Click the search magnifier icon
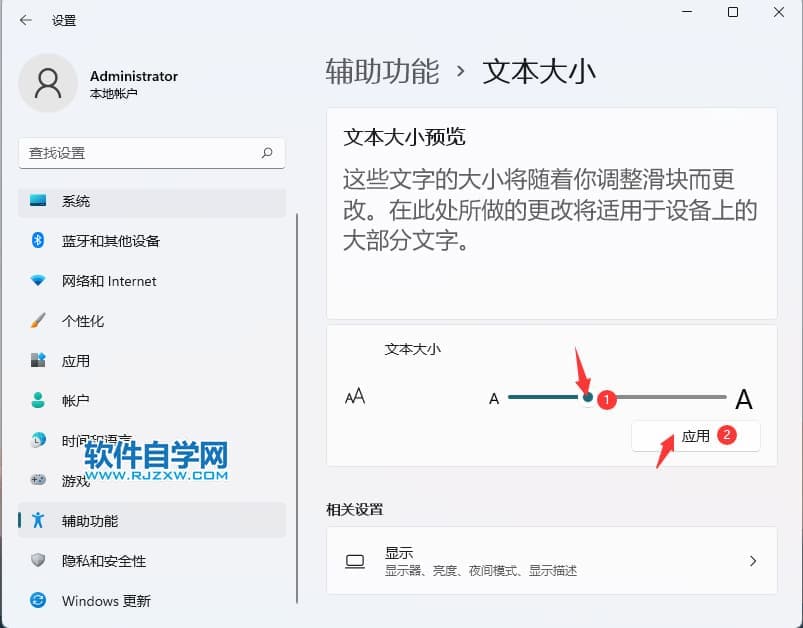The height and width of the screenshot is (628, 803). point(267,153)
